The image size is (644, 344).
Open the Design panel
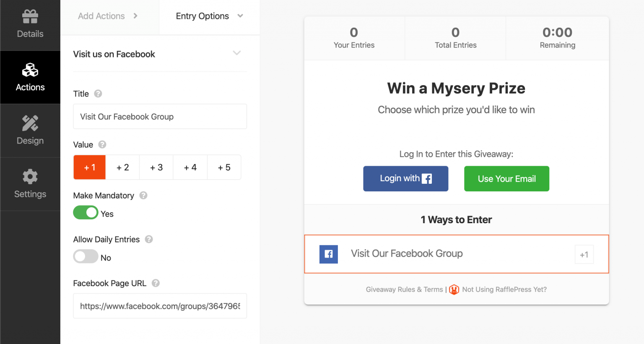click(x=30, y=130)
